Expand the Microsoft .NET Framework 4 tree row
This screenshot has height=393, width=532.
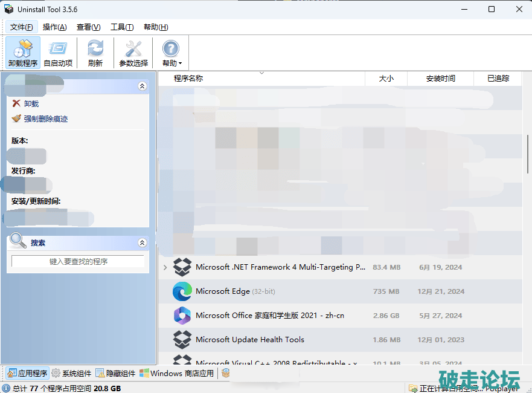(165, 267)
